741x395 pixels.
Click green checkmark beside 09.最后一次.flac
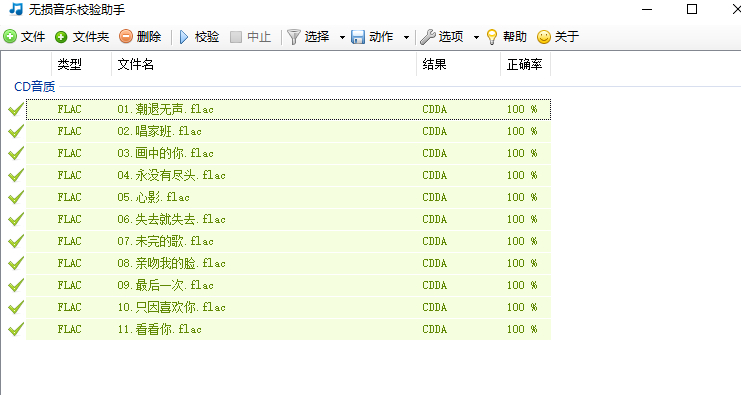[x=16, y=285]
